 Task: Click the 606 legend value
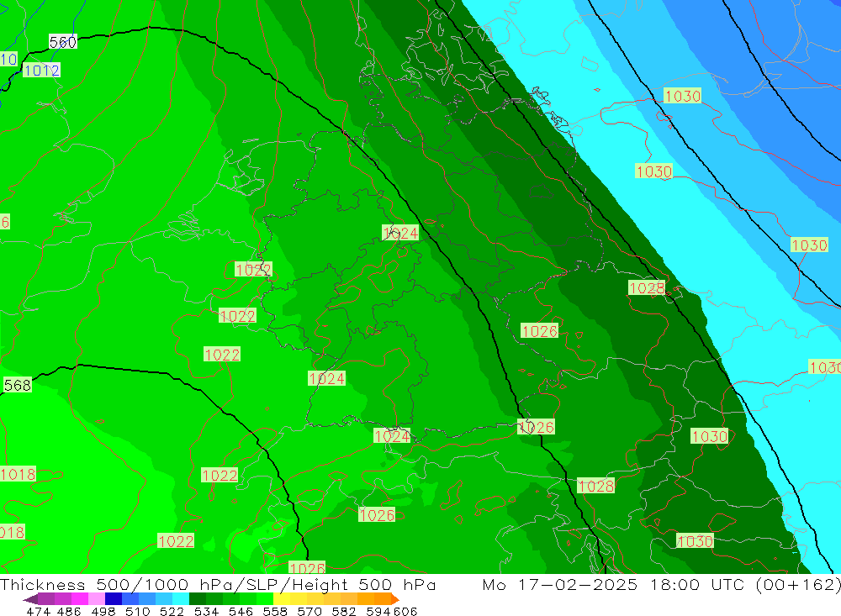(405, 612)
